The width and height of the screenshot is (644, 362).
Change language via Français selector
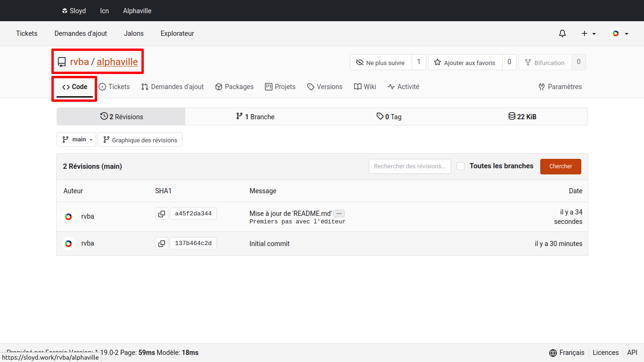567,353
